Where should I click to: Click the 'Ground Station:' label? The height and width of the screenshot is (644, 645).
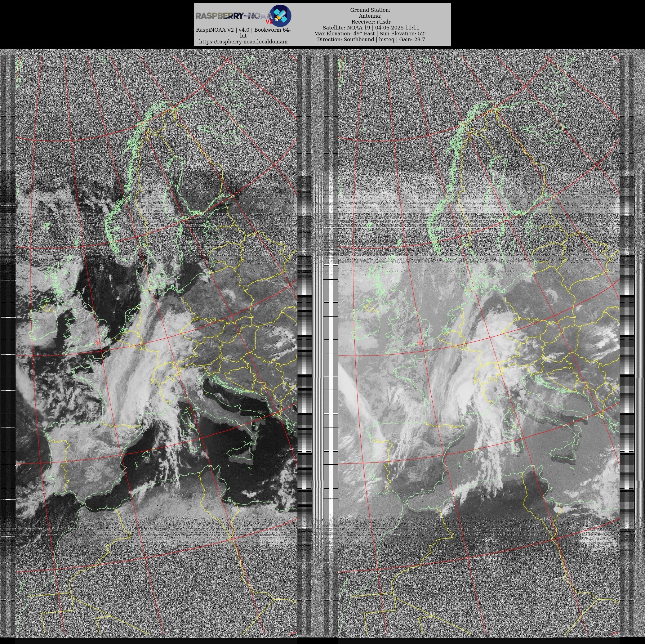(x=370, y=10)
